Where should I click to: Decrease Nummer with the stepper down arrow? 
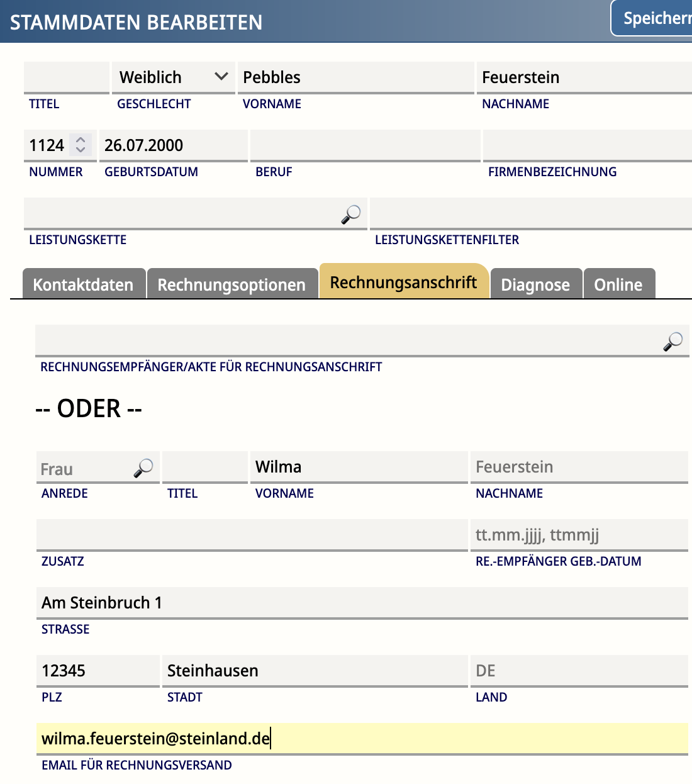(x=81, y=150)
